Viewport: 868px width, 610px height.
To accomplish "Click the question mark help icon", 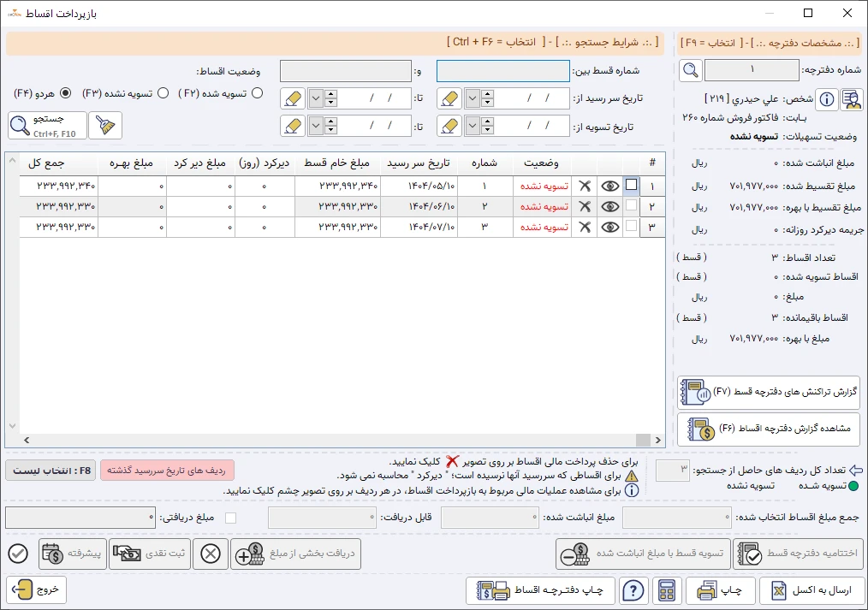I will pos(633,590).
